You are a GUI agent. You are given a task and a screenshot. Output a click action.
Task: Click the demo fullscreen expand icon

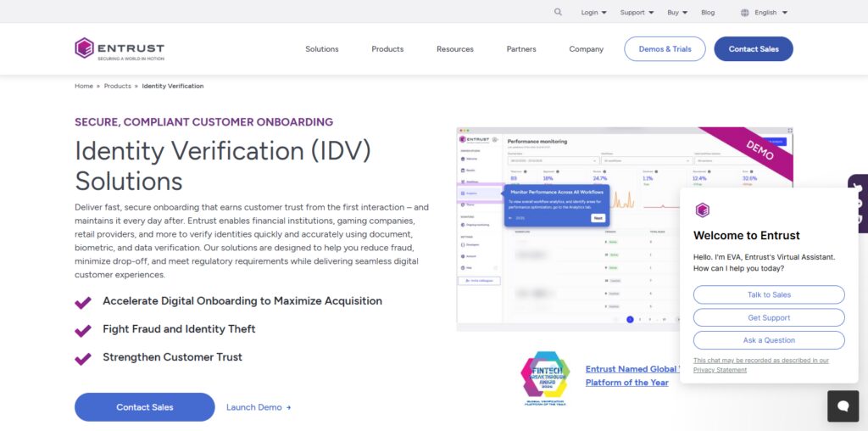click(790, 130)
